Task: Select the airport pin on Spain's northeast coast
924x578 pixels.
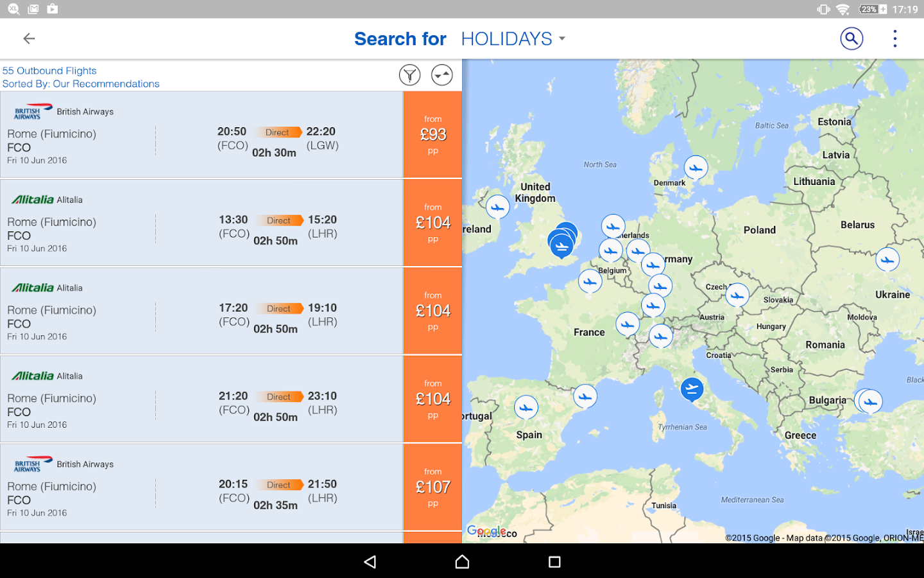Action: click(x=585, y=397)
